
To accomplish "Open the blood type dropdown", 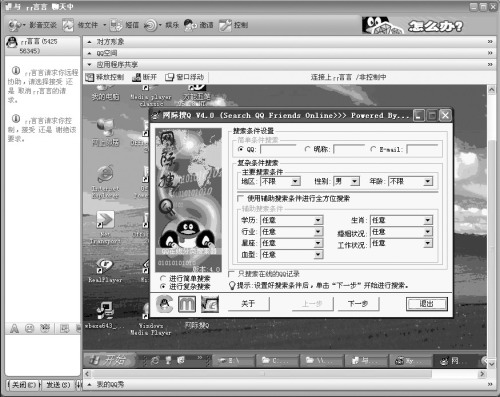I will tap(318, 255).
